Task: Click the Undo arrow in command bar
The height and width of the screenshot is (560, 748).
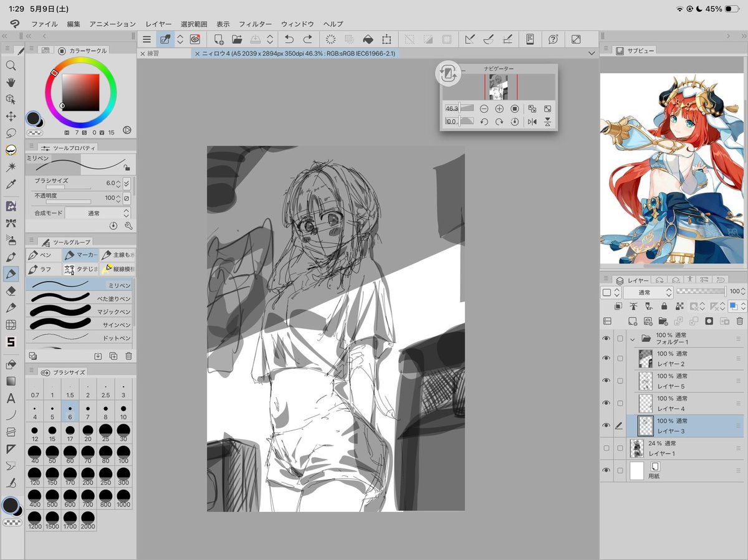Action: [289, 39]
